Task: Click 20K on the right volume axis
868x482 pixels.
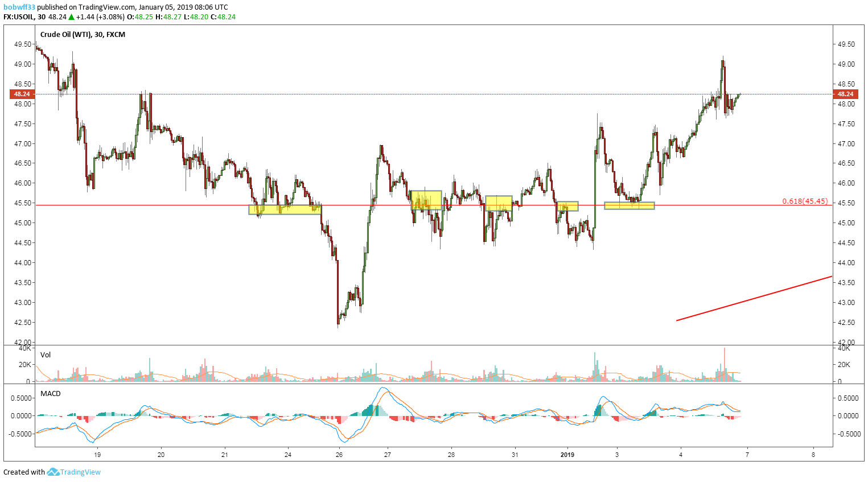Action: (x=844, y=365)
